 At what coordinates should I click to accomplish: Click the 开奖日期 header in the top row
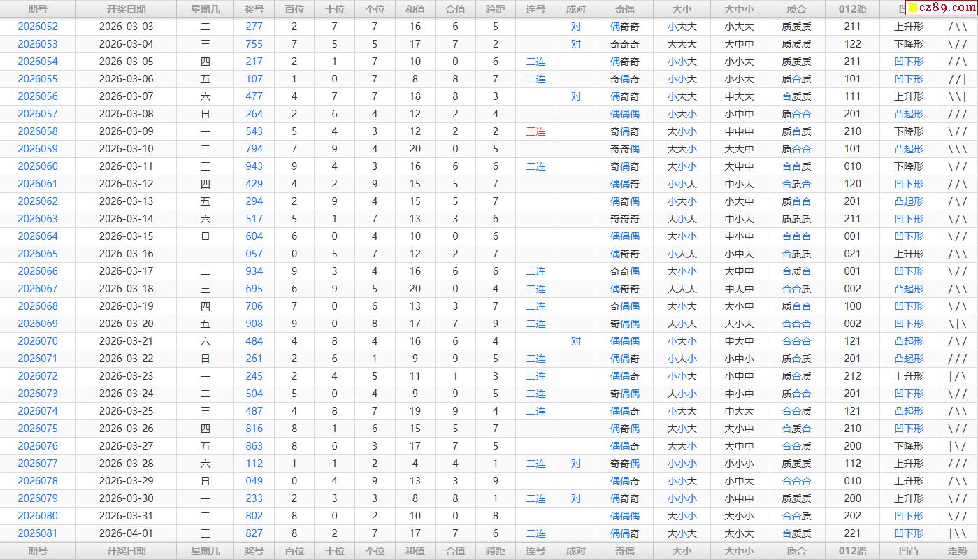tap(127, 9)
